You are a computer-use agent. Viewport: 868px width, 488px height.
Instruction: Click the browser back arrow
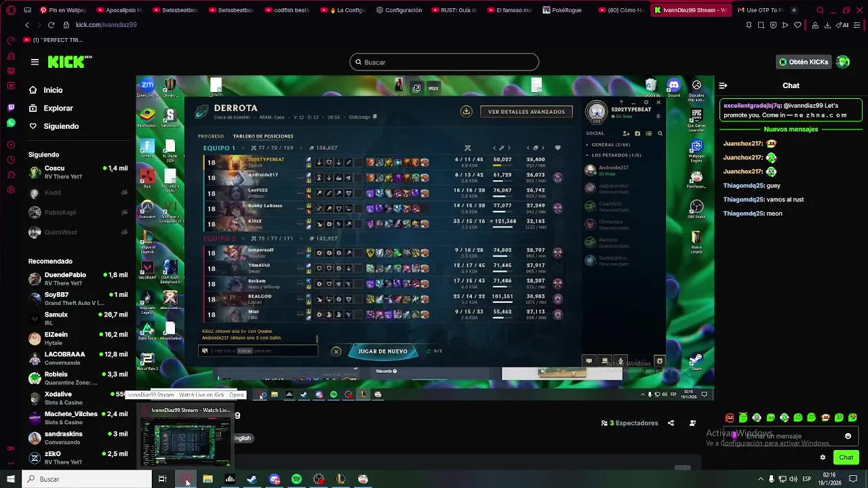(27, 25)
